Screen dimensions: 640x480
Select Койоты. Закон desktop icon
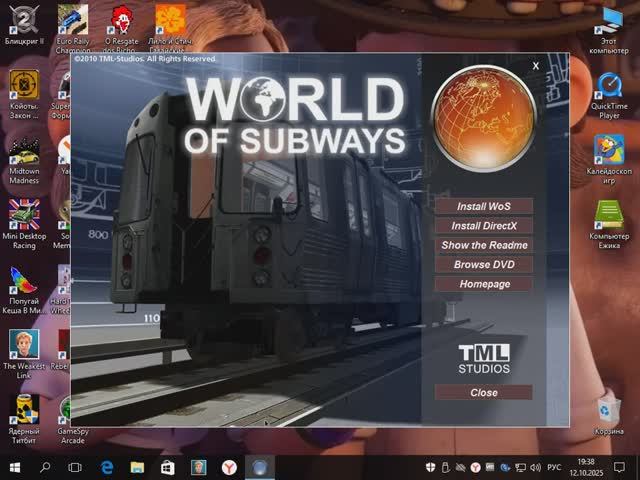(x=24, y=95)
